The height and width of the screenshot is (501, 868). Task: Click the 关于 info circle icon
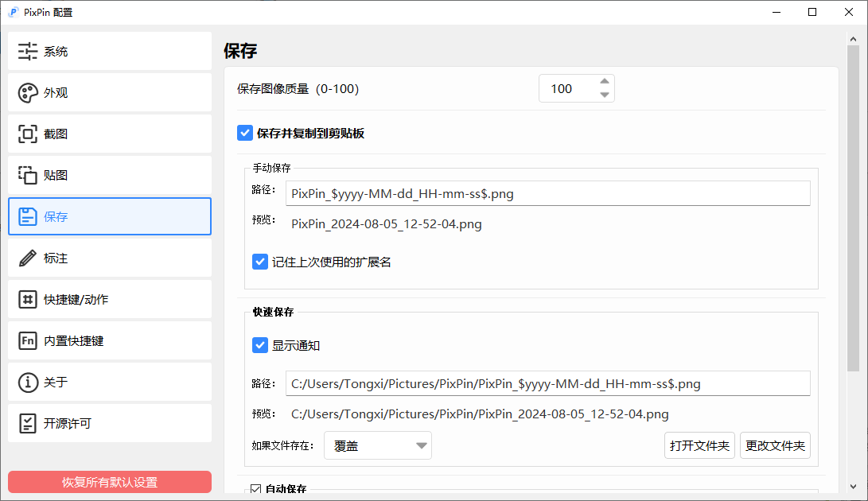coord(28,382)
